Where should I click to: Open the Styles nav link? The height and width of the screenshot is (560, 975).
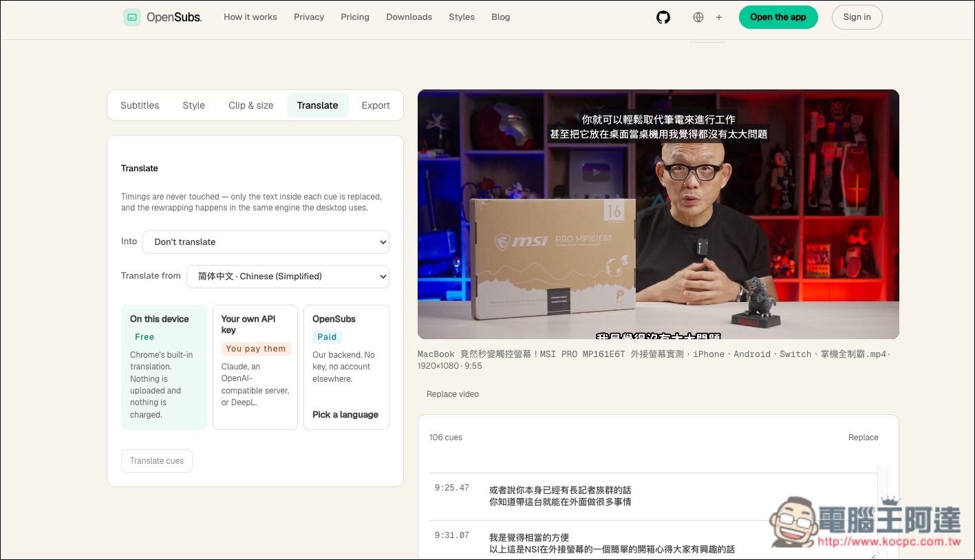462,17
